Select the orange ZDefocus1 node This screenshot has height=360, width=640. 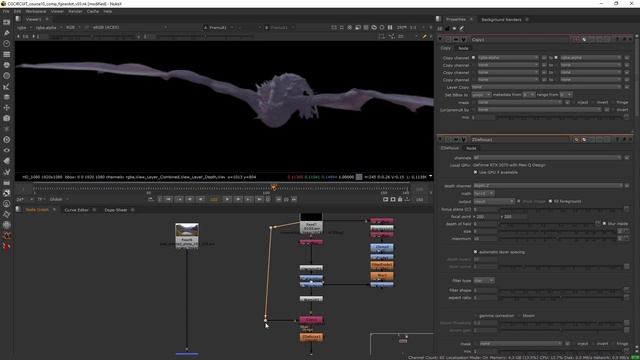pyautogui.click(x=311, y=337)
